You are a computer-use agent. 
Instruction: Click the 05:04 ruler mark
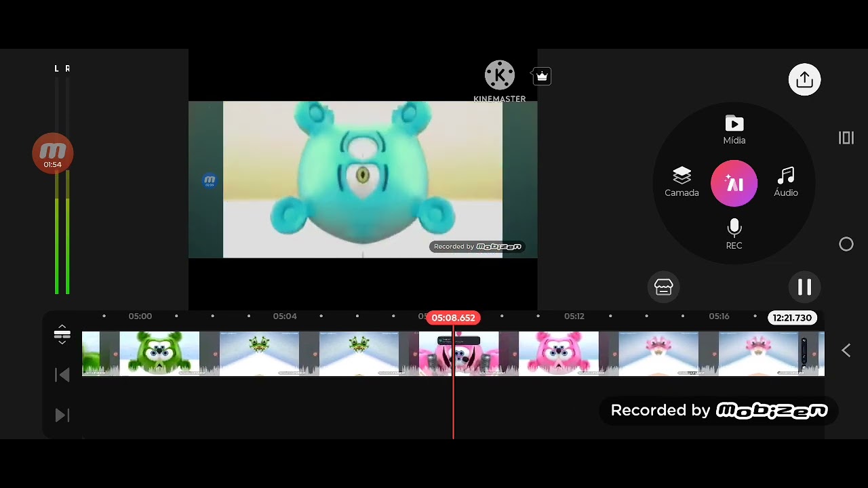click(285, 317)
